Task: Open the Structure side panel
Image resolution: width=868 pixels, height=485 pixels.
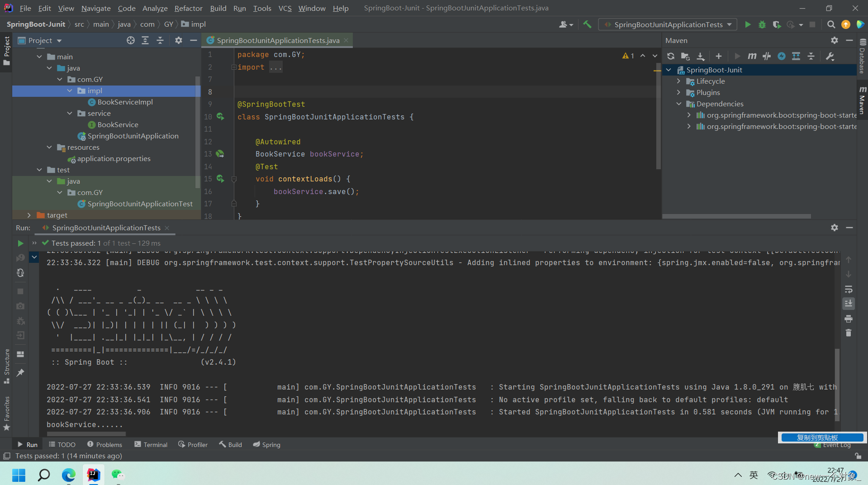Action: [6, 366]
